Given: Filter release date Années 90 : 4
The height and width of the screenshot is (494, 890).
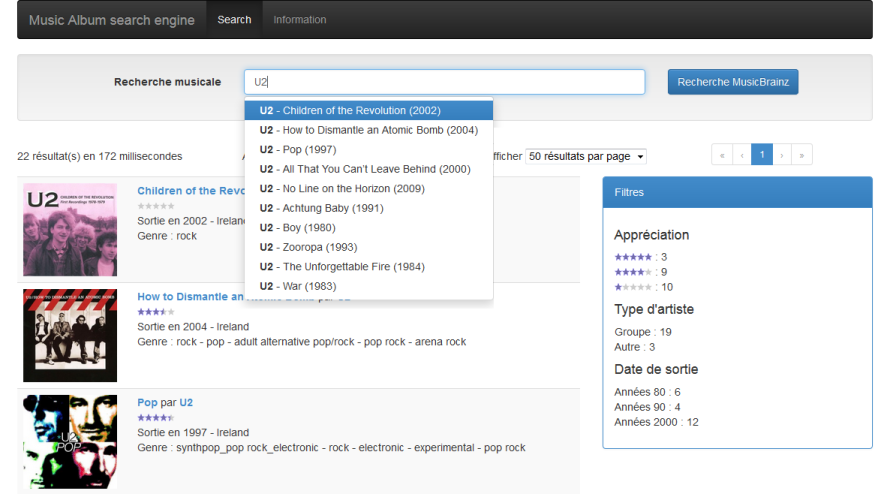Looking at the screenshot, I should click(647, 407).
